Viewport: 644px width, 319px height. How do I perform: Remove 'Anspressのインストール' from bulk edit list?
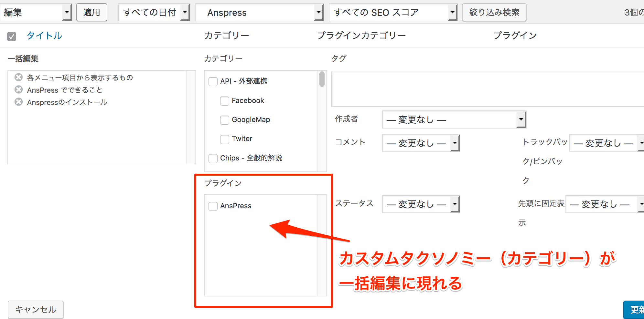point(19,102)
